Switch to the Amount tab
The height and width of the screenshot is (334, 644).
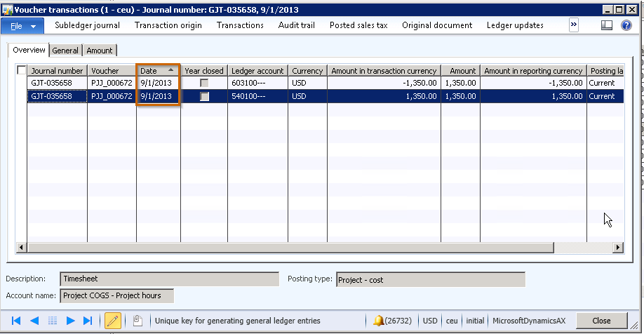pos(100,51)
